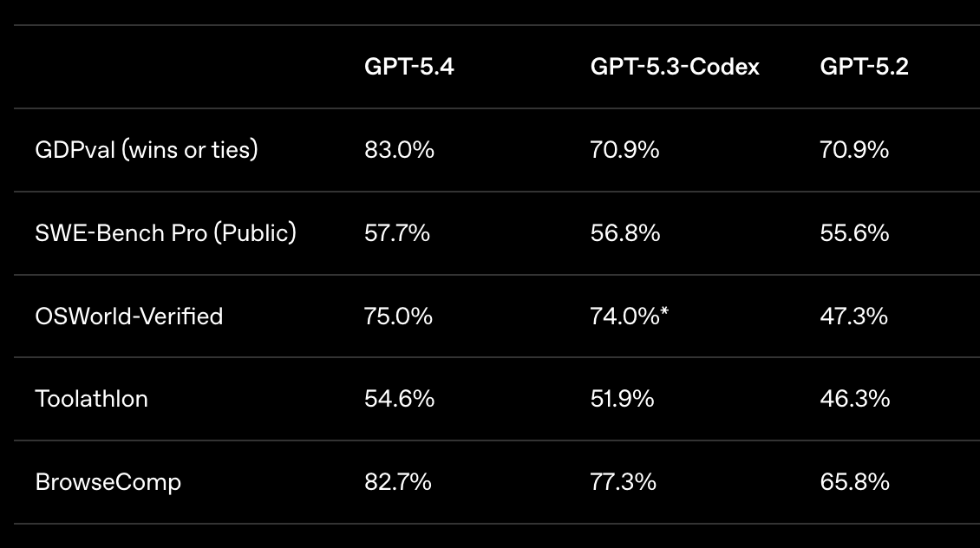Click the OSWorld-Verified row label

tap(129, 316)
